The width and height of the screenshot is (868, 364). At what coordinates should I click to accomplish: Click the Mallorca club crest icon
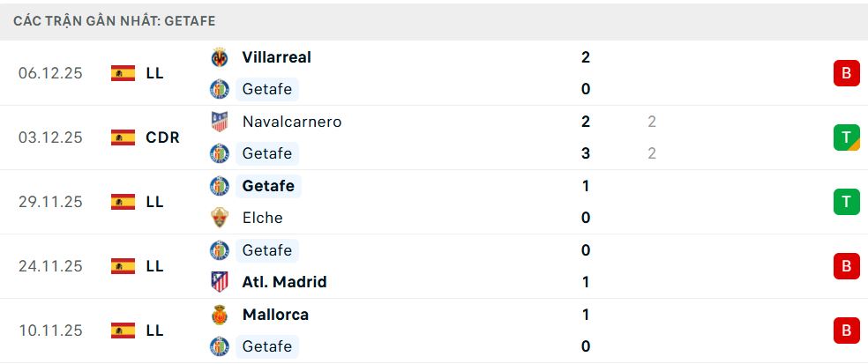tap(220, 315)
